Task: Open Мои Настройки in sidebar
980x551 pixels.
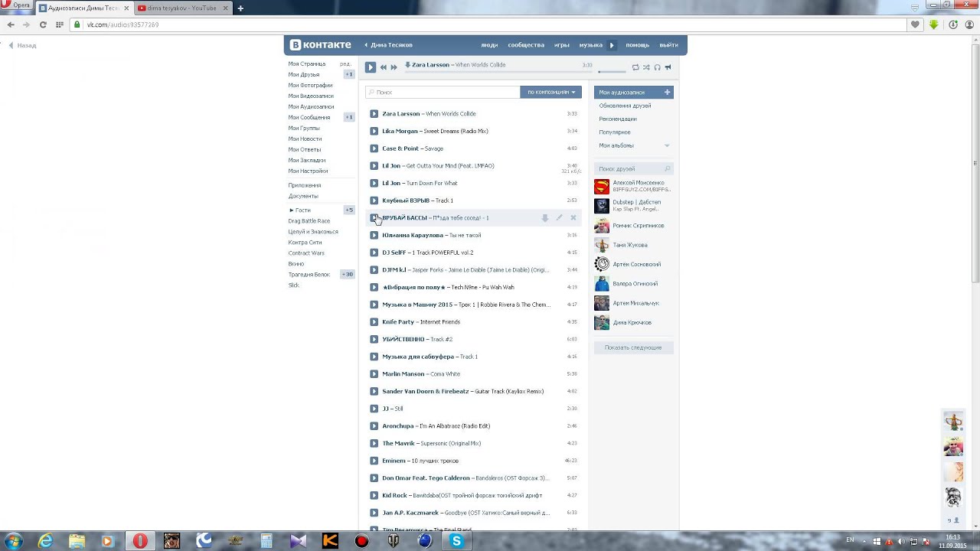Action: point(308,171)
